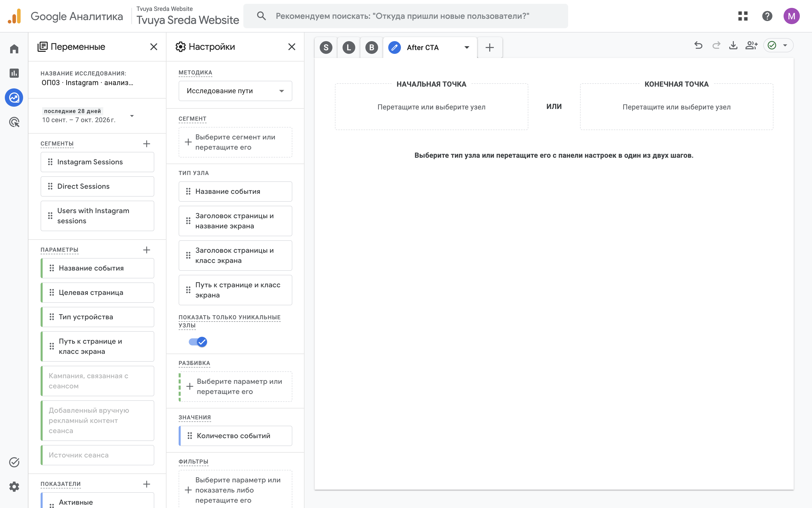
Task: Open Admin gear icon at bottom left
Action: pyautogui.click(x=14, y=486)
